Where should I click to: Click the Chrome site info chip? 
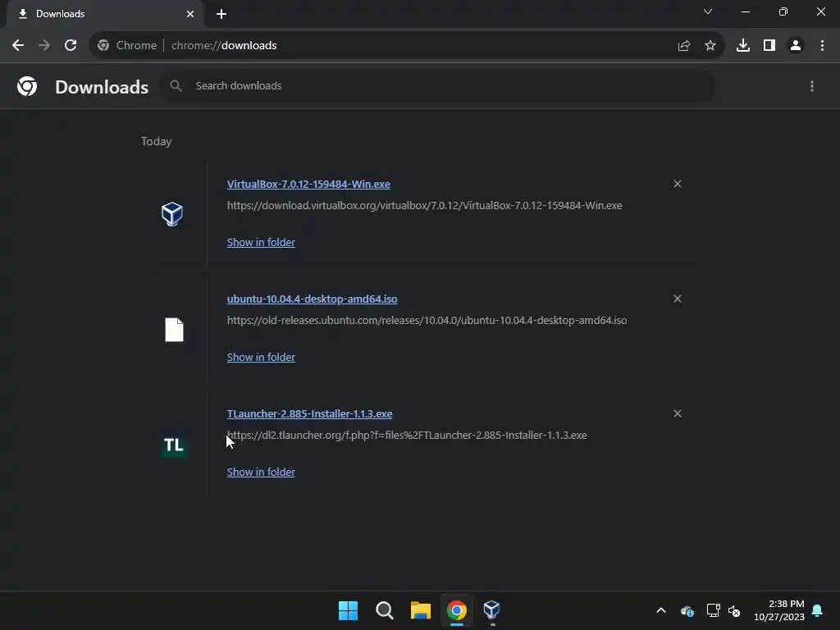[127, 46]
